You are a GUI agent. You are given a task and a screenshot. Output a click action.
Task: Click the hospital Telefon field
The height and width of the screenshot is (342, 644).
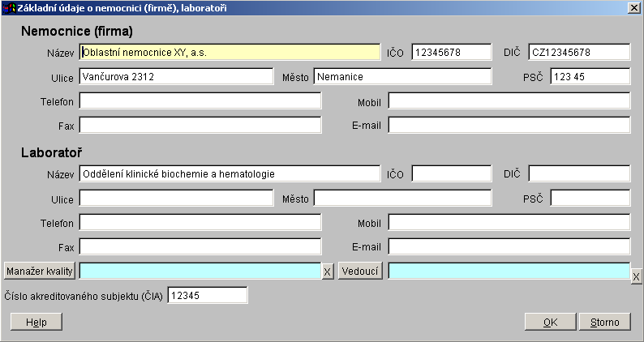tap(200, 100)
